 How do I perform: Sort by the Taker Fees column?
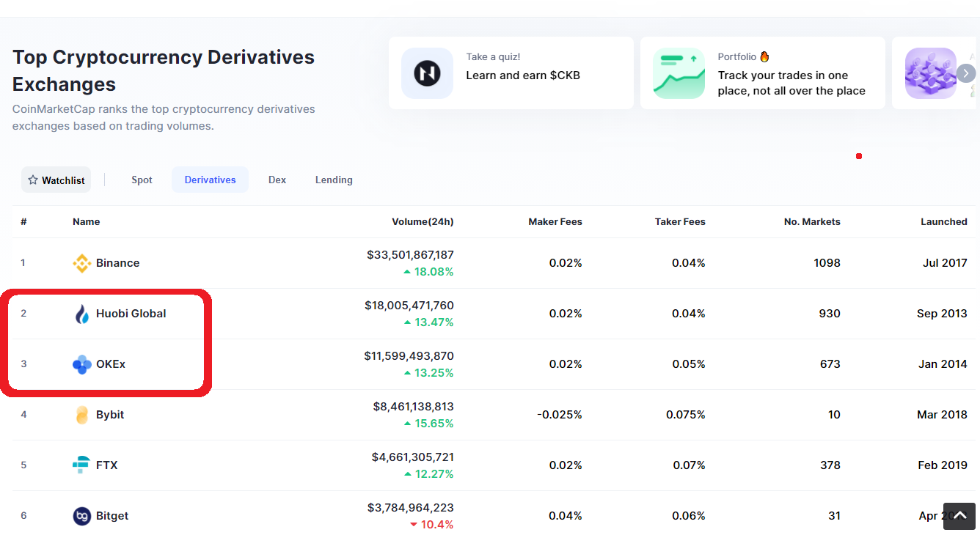point(680,221)
